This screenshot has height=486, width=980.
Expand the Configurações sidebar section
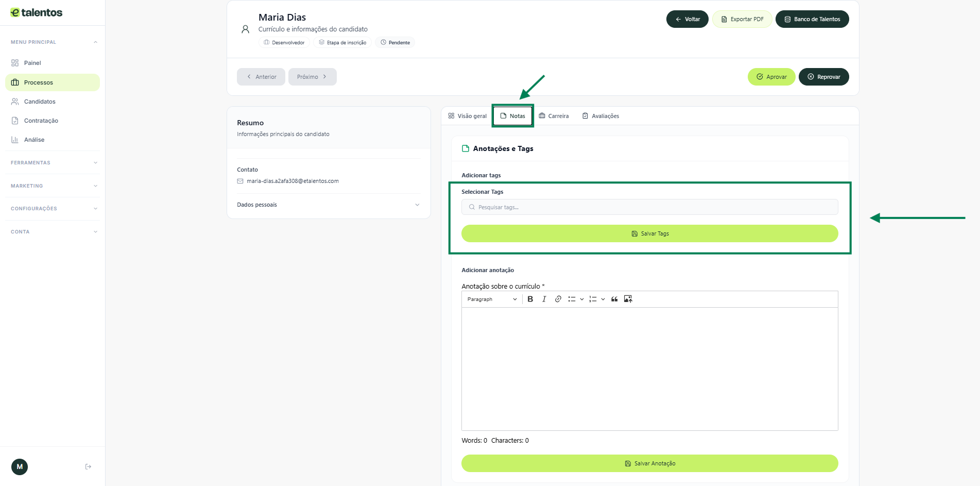point(53,209)
